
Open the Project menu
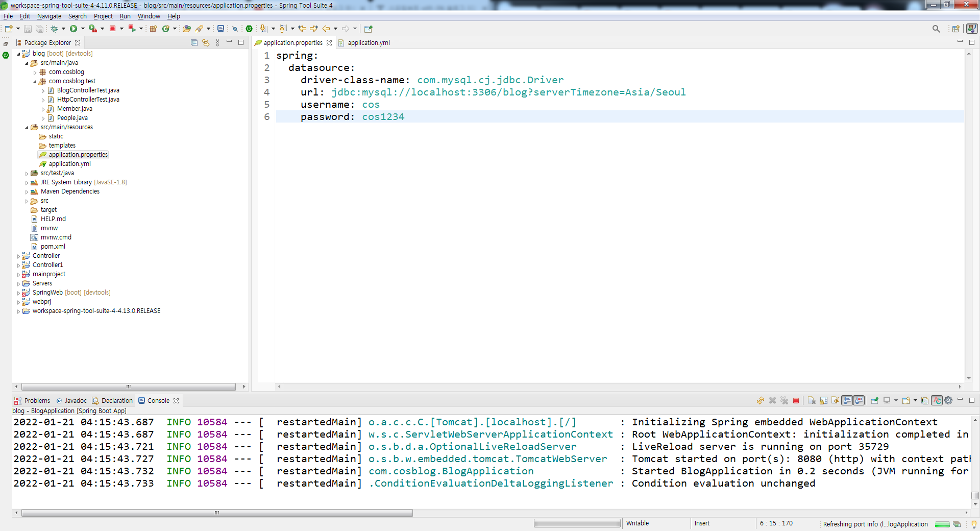(x=103, y=16)
